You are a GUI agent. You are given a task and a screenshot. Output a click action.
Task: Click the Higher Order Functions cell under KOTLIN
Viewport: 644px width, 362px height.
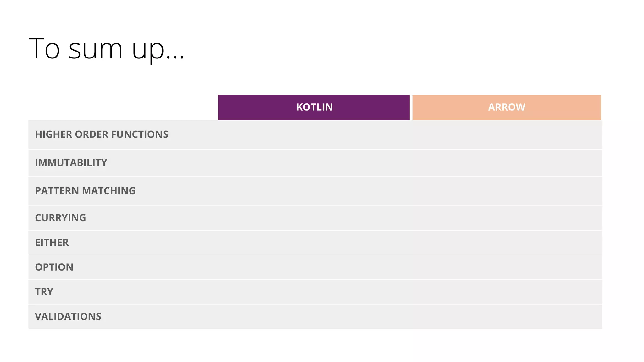point(314,134)
